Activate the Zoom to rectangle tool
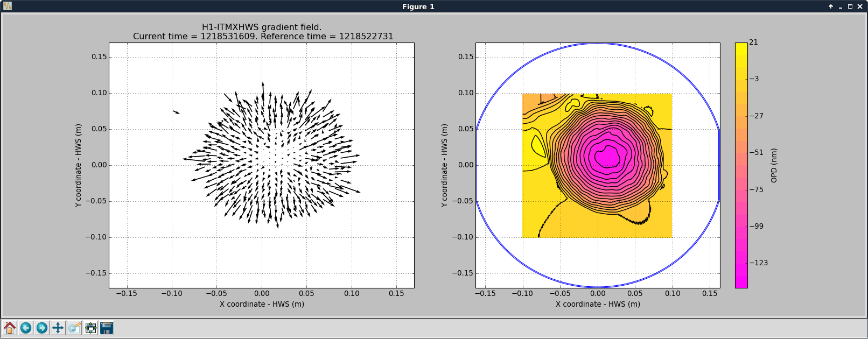This screenshot has height=339, width=868. [74, 328]
